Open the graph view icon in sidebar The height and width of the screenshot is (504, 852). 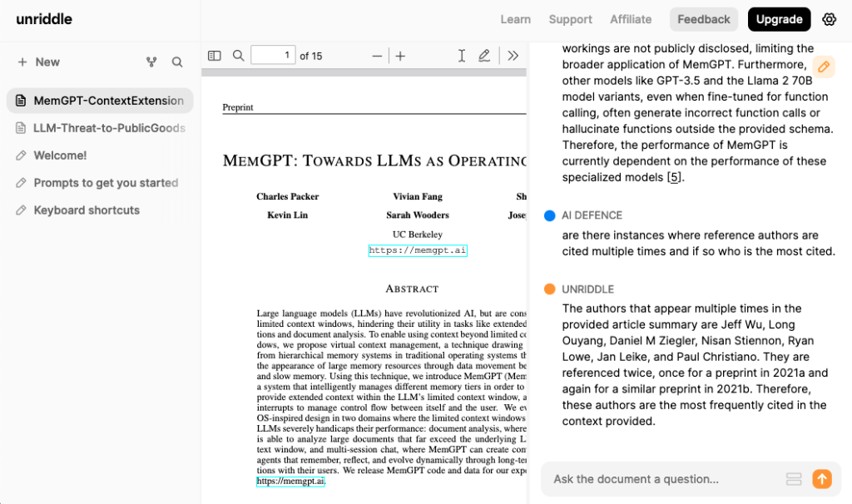pyautogui.click(x=151, y=62)
